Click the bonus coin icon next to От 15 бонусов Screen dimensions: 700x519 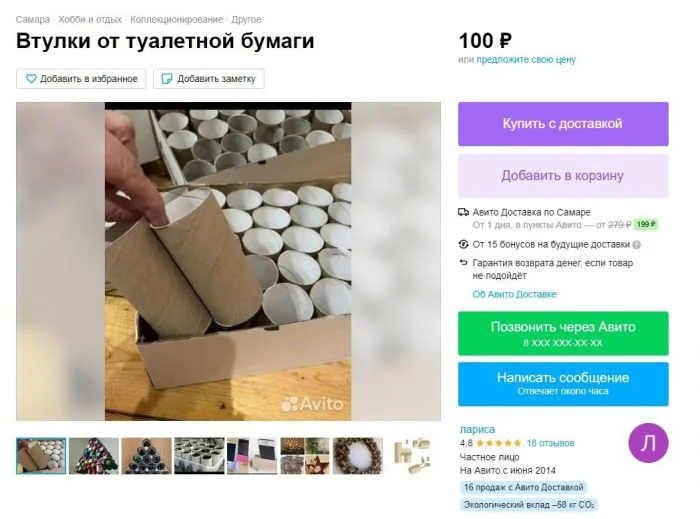coord(463,244)
